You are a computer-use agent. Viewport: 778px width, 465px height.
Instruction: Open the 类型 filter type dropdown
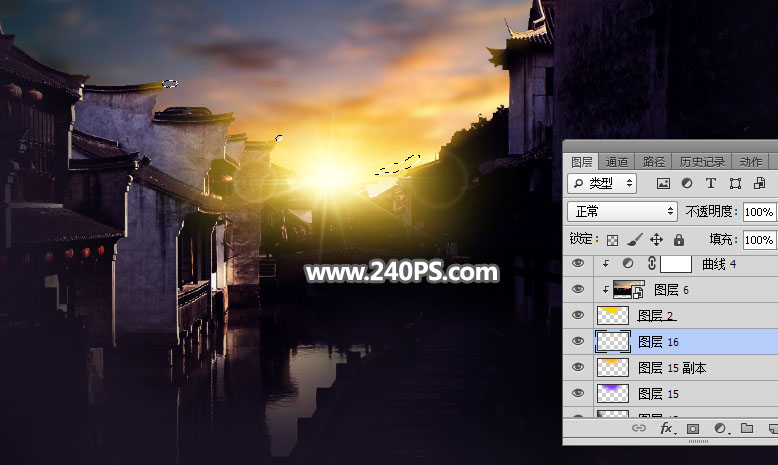click(x=602, y=184)
